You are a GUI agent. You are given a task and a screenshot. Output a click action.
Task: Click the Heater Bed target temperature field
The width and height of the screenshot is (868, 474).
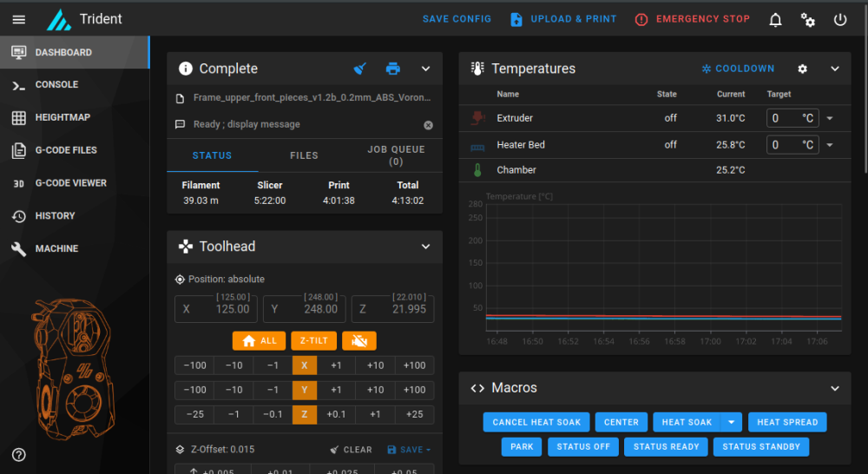click(x=792, y=144)
